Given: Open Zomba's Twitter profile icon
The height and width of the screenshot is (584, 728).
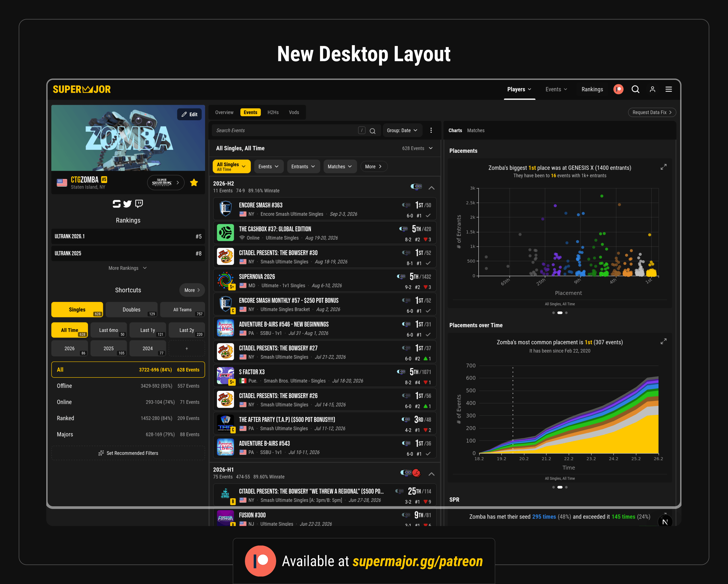Looking at the screenshot, I should point(127,204).
